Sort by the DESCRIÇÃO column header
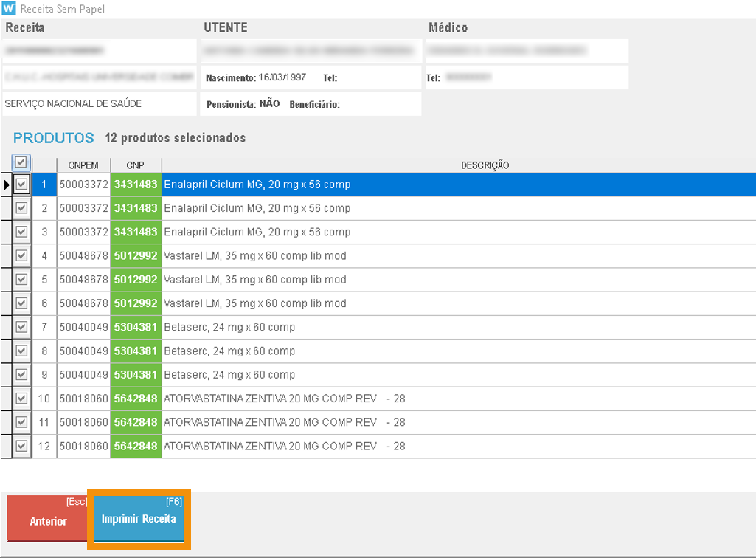Screen dimensions: 756x558 pyautogui.click(x=485, y=165)
